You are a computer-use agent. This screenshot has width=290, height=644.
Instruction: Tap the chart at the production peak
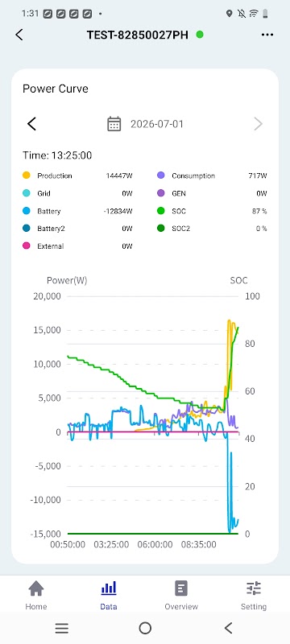230,320
